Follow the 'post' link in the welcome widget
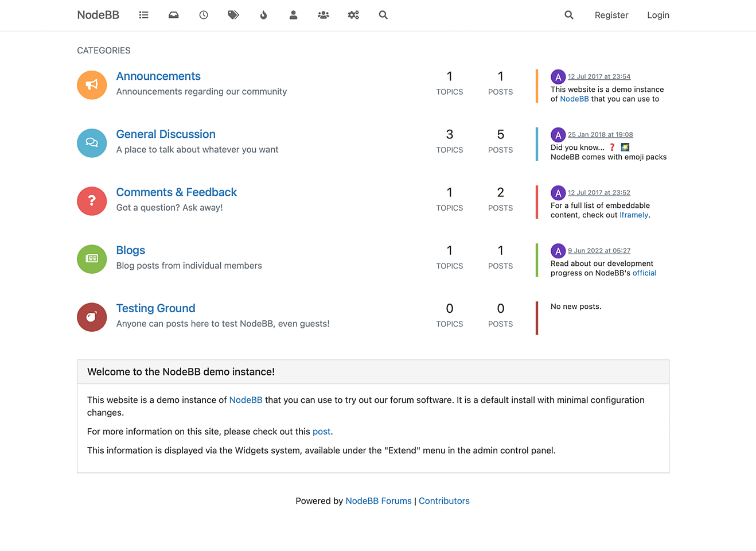Image resolution: width=756 pixels, height=551 pixels. click(321, 432)
